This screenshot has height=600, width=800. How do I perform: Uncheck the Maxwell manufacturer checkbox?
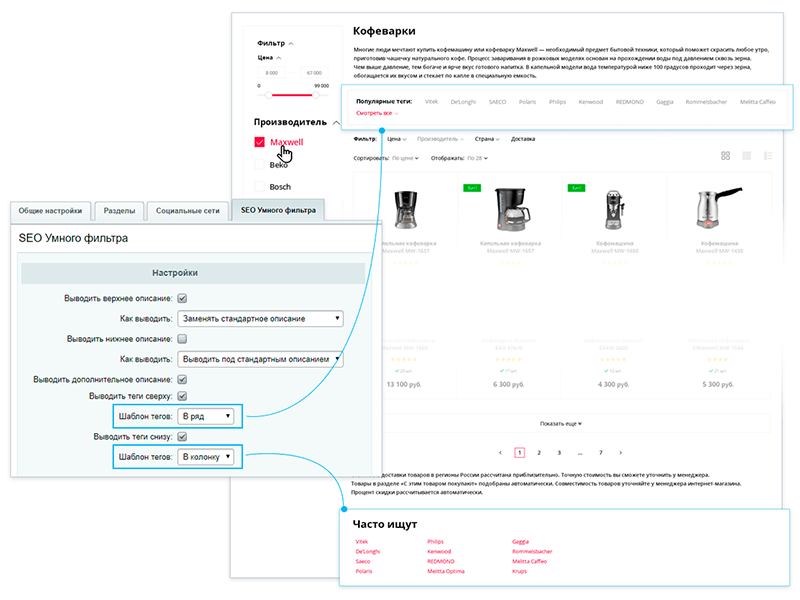(259, 142)
